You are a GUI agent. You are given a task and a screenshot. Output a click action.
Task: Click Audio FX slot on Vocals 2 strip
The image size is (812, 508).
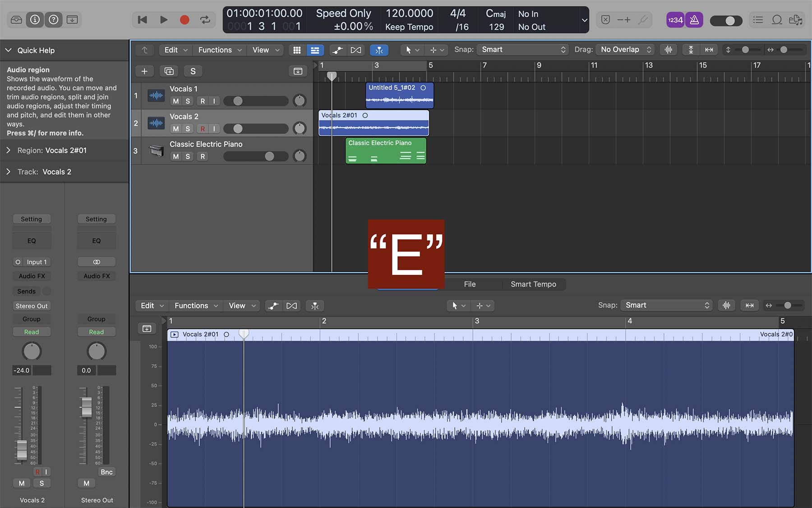(32, 276)
